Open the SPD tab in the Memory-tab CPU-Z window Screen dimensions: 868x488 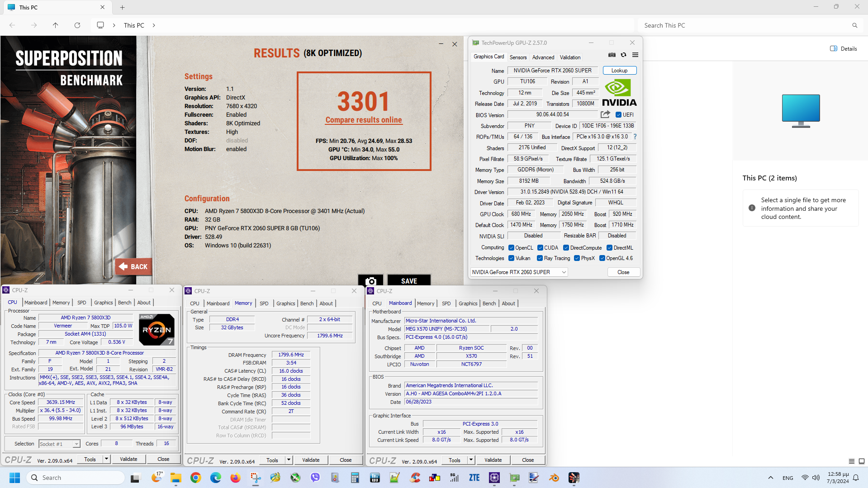[264, 303]
